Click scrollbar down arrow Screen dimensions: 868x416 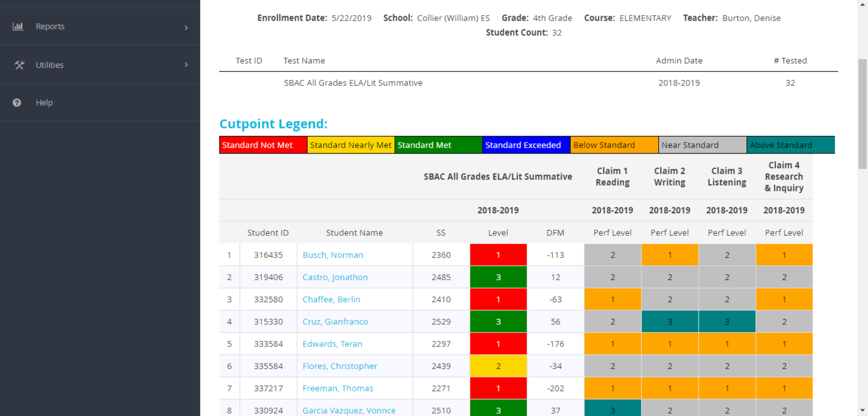click(x=862, y=410)
